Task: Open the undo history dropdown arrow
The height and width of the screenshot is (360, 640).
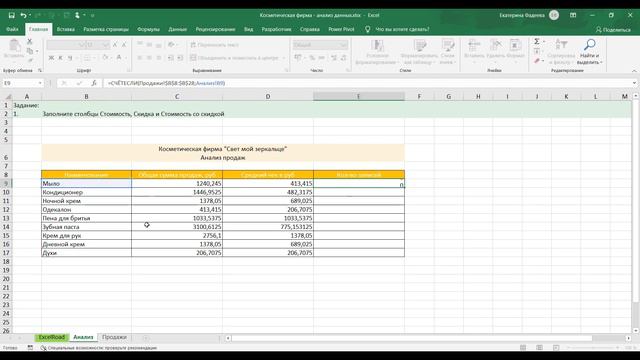Action: pos(30,15)
